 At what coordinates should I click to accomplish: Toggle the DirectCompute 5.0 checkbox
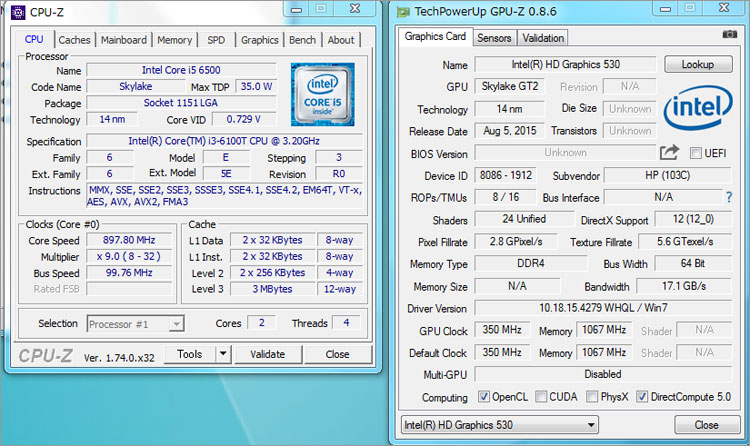click(x=642, y=397)
